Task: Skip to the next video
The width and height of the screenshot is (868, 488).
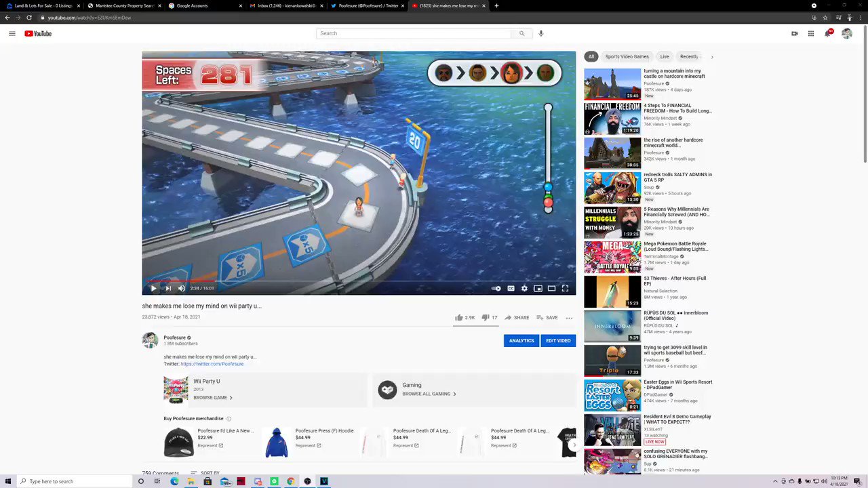Action: pos(167,288)
